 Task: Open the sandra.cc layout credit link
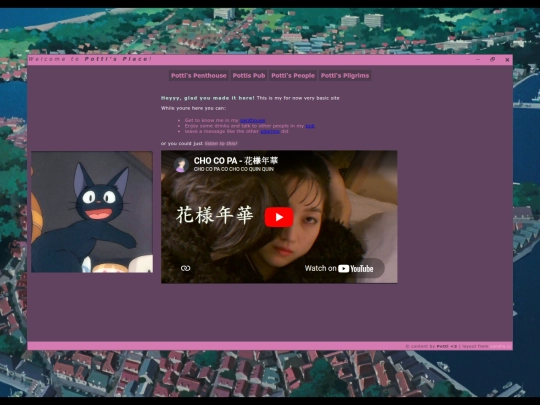501,346
